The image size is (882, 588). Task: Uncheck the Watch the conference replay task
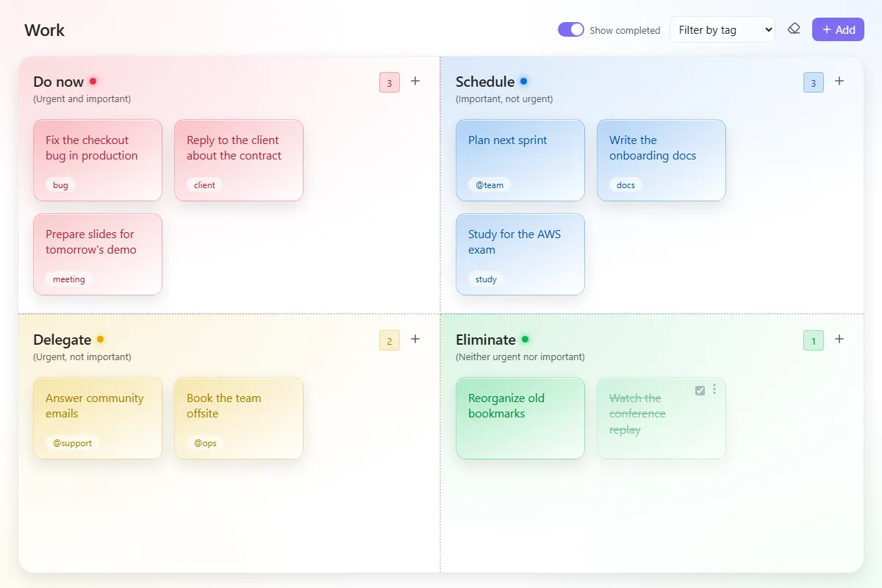(700, 390)
